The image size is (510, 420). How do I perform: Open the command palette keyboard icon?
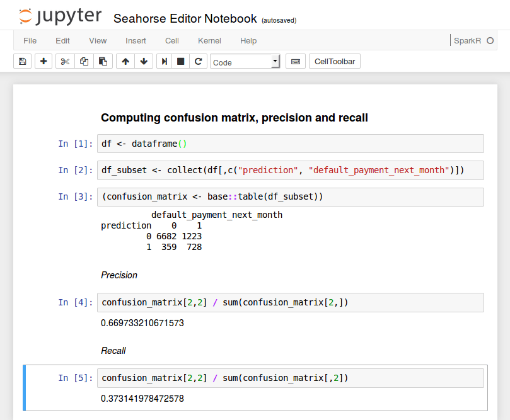tap(295, 62)
